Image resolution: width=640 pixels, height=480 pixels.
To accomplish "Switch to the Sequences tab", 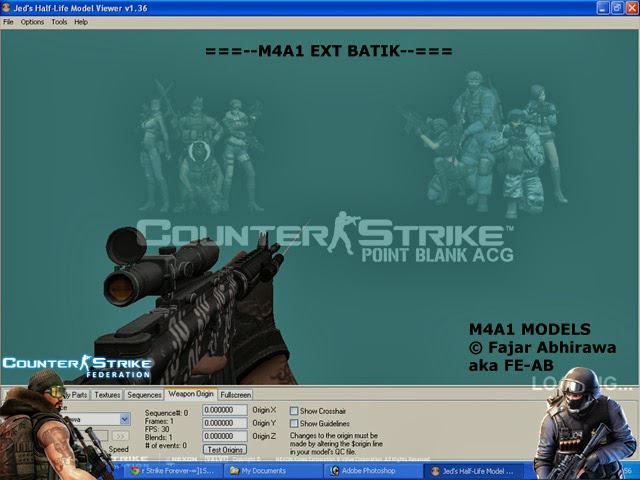I will [x=144, y=395].
